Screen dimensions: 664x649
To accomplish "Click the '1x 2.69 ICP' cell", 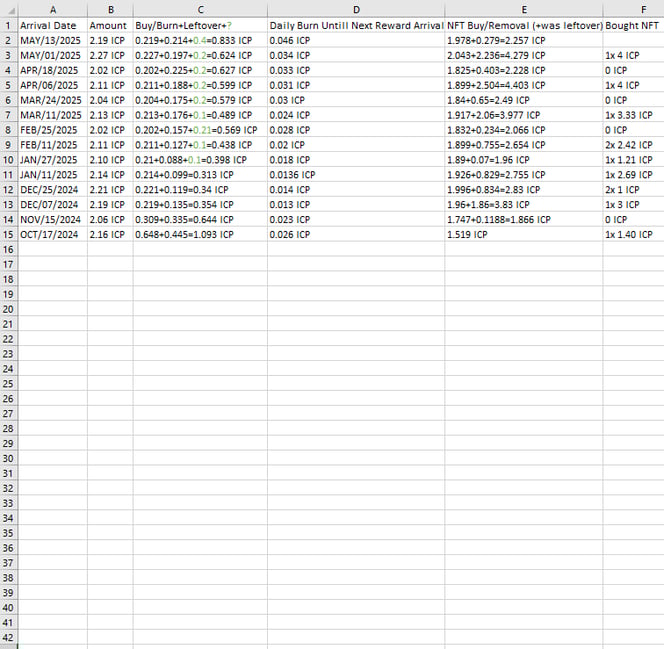I will tap(634, 175).
